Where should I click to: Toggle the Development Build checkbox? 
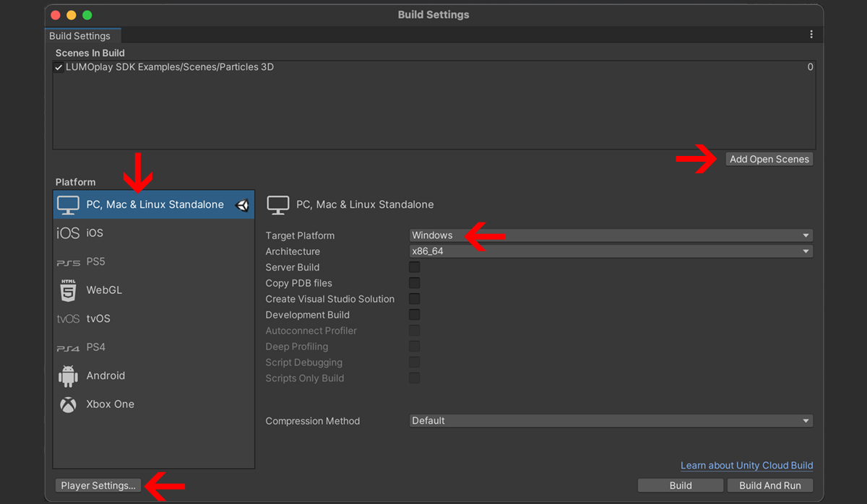(415, 315)
